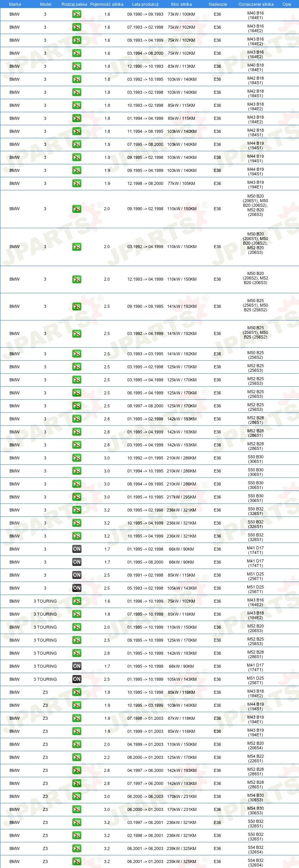The width and height of the screenshot is (299, 868).
Task: Click the 73kW / 100KM power cell
Action: point(181,14)
